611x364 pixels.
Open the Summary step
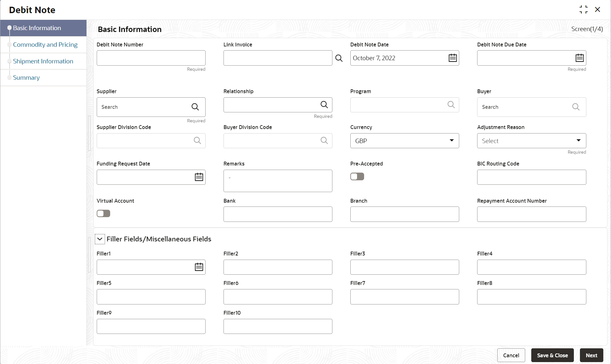(x=26, y=77)
